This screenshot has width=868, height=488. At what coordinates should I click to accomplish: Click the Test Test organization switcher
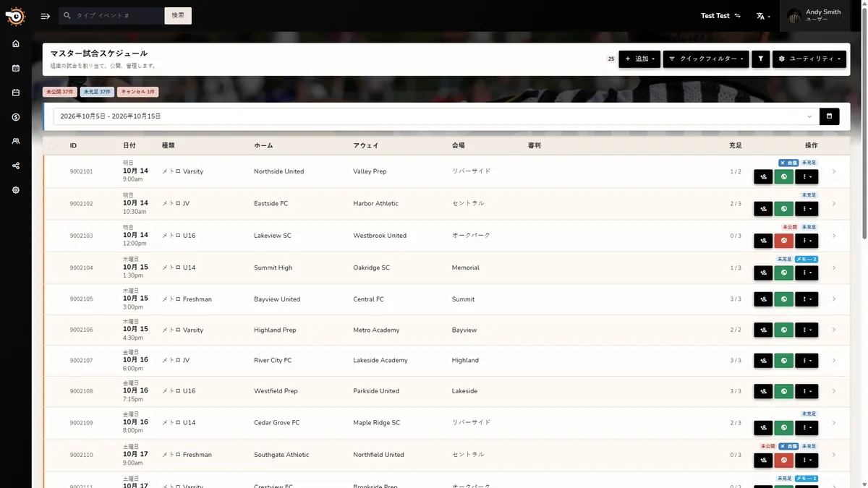point(720,15)
